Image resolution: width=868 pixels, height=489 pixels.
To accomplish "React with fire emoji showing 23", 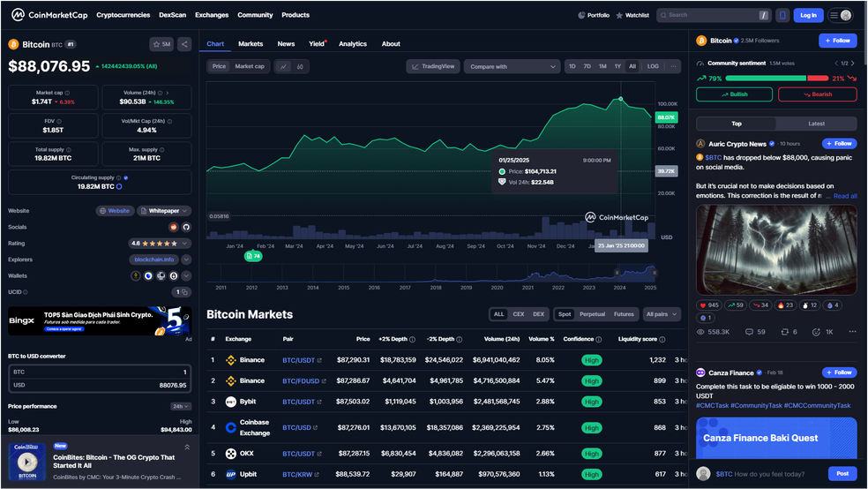I will pyautogui.click(x=785, y=305).
